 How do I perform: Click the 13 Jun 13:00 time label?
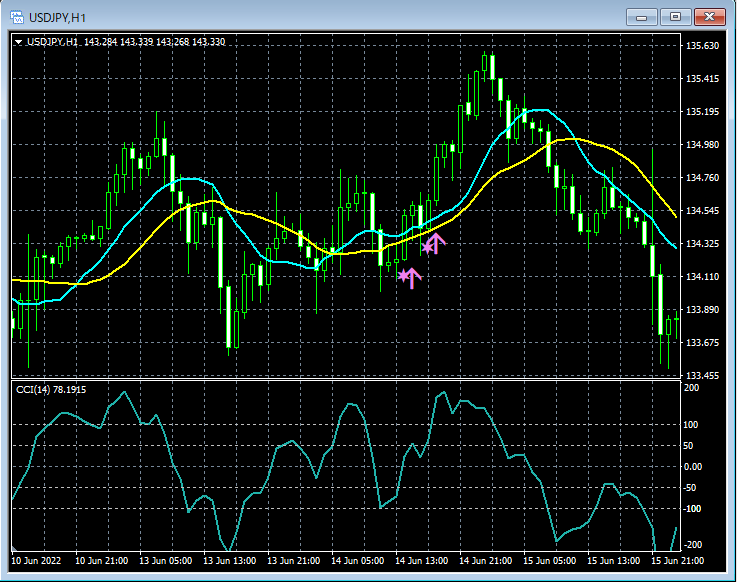point(229,560)
